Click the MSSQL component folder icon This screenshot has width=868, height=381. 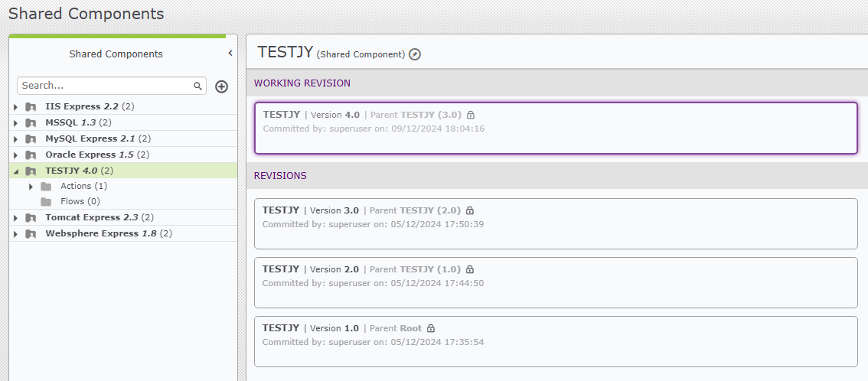click(31, 122)
